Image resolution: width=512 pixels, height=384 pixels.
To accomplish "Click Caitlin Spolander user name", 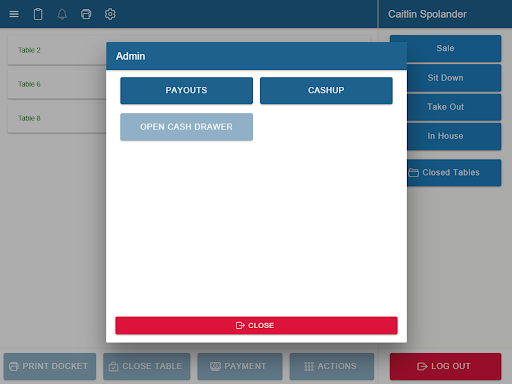I will pos(427,14).
